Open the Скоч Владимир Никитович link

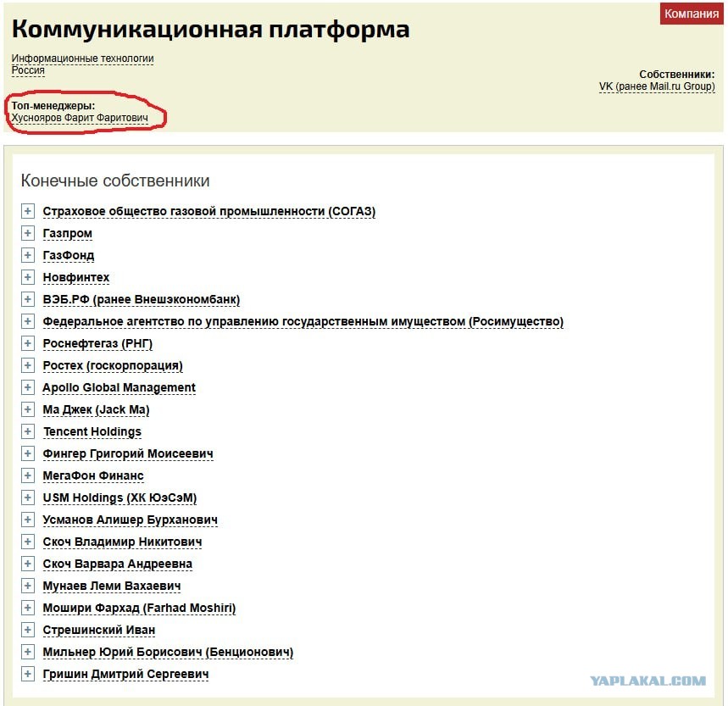point(122,542)
